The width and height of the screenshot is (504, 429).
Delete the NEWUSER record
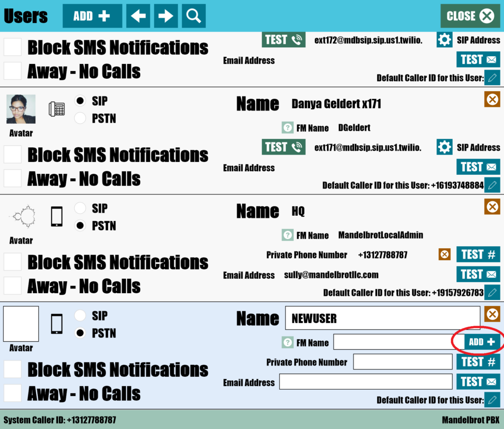[492, 314]
